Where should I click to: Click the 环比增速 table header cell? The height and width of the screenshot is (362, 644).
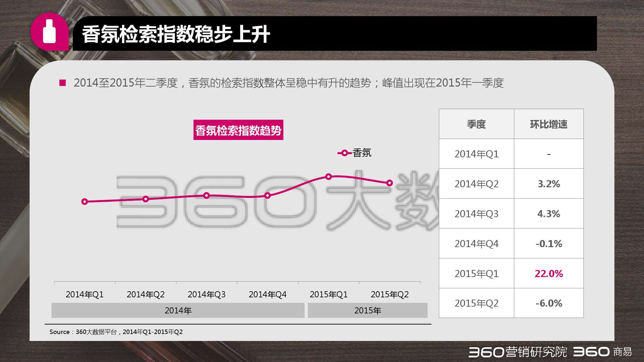pos(549,124)
